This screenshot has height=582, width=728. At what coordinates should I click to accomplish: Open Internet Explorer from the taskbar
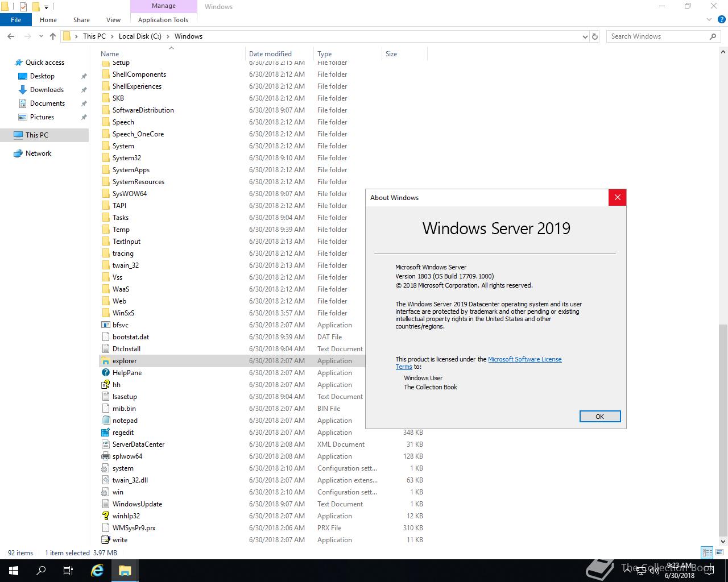(x=97, y=571)
